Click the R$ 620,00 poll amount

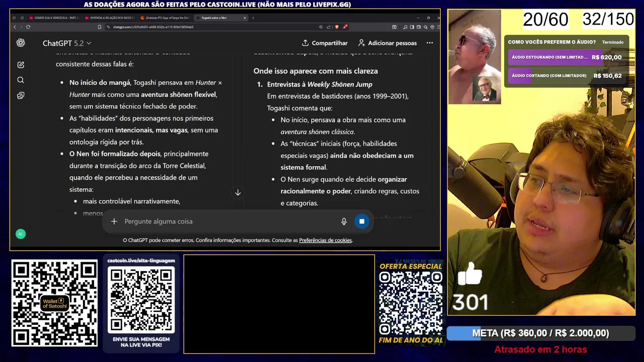(x=607, y=57)
